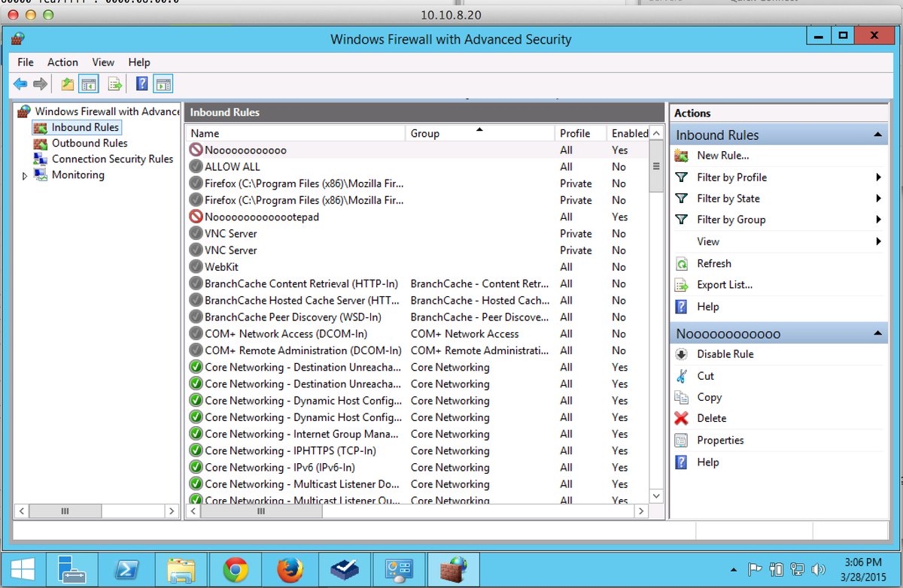Screen dimensions: 903x588
Task: Open the Filter by State submenu arrow
Action: 878,199
